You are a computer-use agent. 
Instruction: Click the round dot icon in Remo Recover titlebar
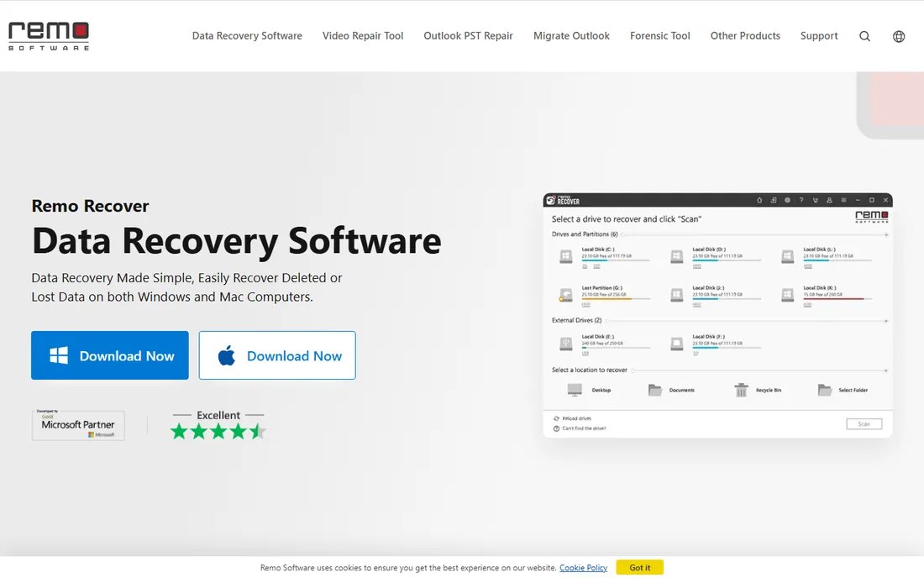(787, 200)
